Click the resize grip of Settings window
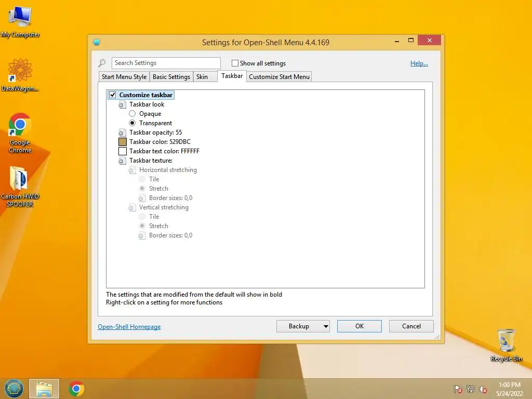The width and height of the screenshot is (532, 399). (437, 337)
